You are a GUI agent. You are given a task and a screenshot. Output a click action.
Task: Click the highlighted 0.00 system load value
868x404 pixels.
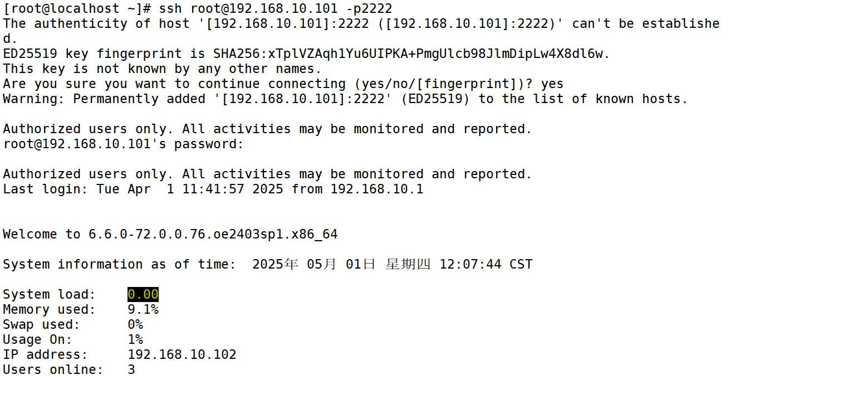click(x=143, y=294)
